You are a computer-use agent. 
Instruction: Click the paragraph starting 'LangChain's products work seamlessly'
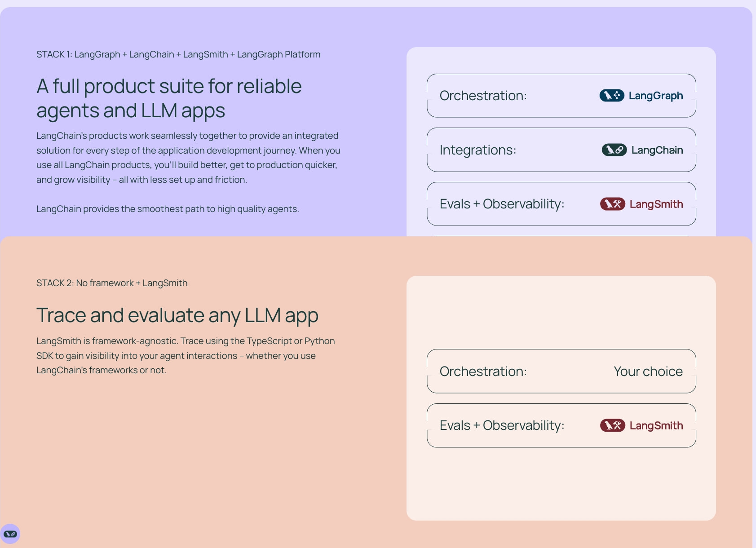[x=188, y=158]
